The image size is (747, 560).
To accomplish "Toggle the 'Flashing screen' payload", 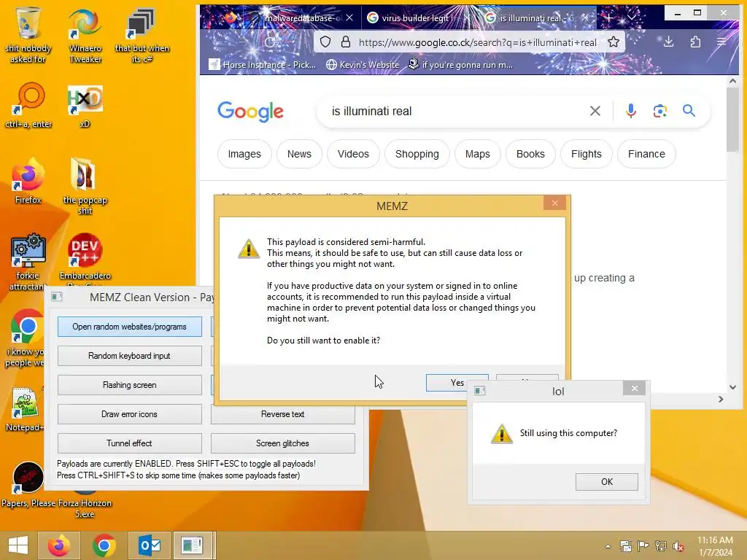I will click(130, 385).
